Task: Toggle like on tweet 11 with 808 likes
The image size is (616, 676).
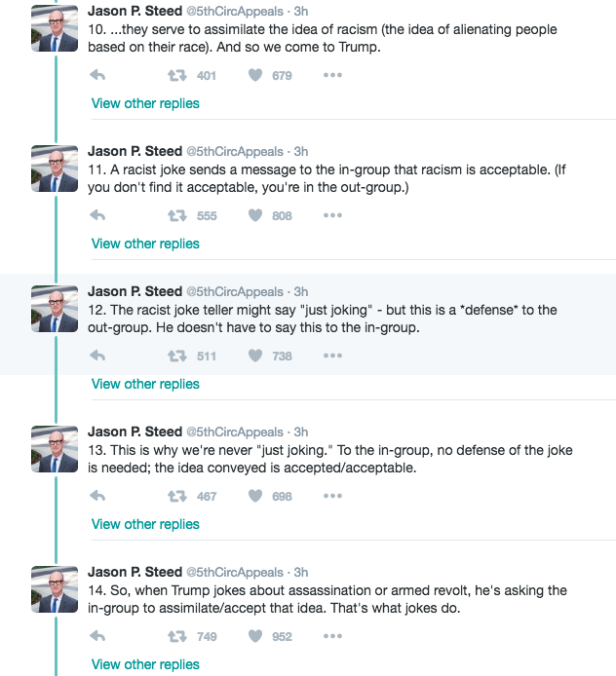Action: point(255,215)
